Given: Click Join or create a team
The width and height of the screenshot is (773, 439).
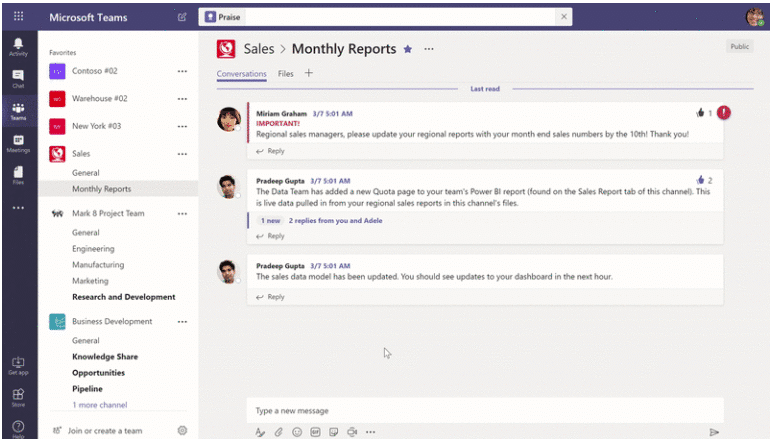Looking at the screenshot, I should (x=105, y=431).
